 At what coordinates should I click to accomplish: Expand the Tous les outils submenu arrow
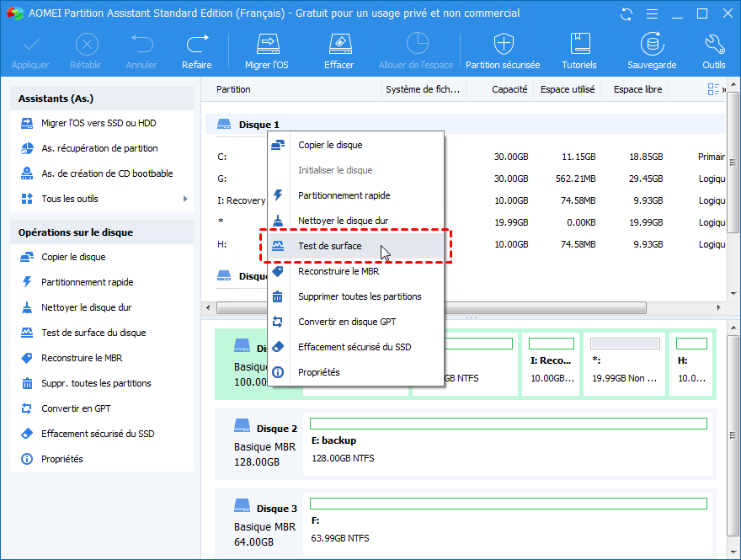point(185,199)
